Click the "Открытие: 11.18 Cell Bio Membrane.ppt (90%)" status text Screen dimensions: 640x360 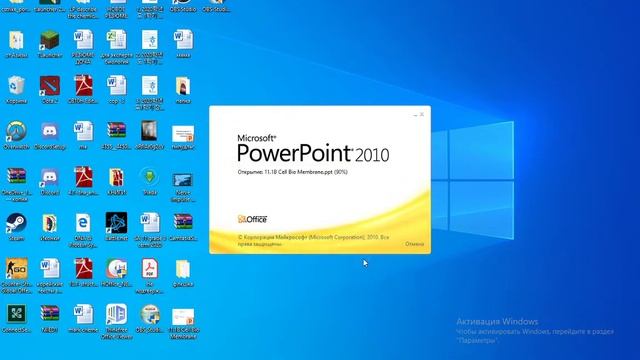(292, 172)
